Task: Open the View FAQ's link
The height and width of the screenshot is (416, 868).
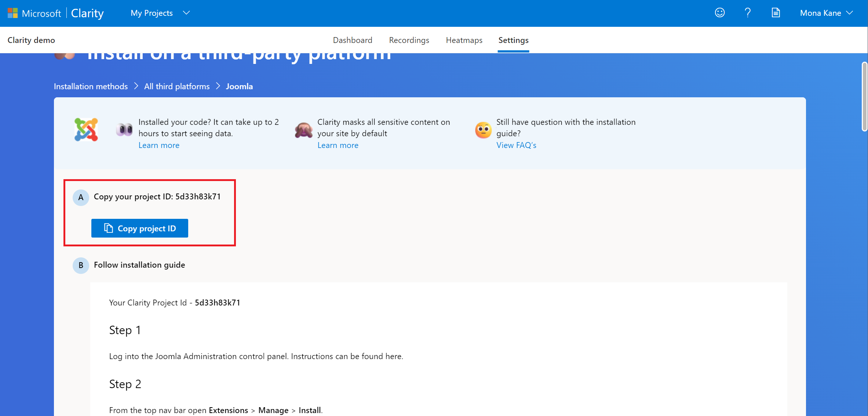Action: click(516, 145)
